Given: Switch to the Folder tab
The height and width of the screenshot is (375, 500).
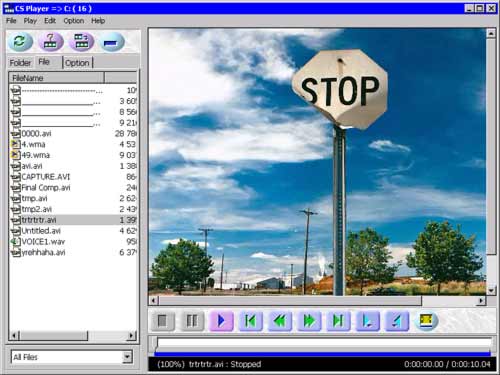Looking at the screenshot, I should click(x=20, y=63).
